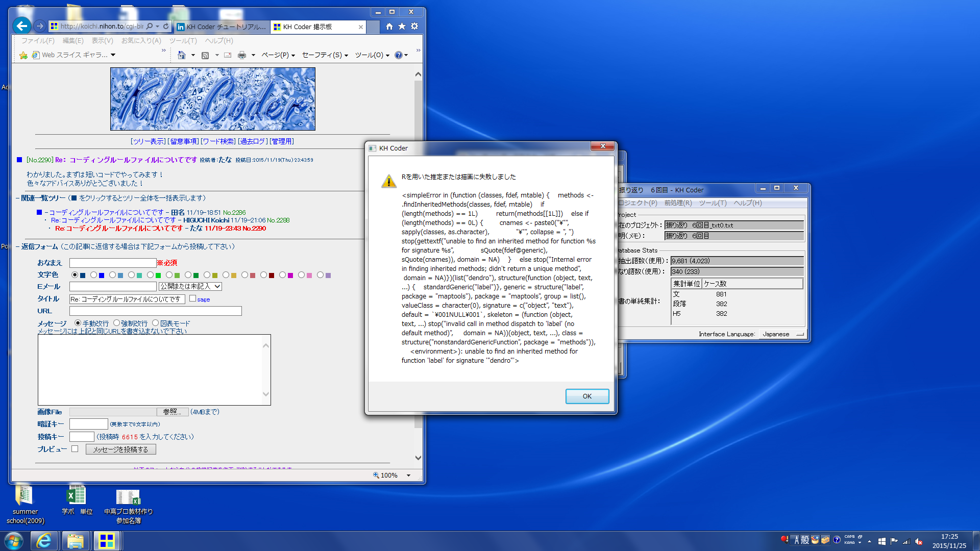Open the browser zoom level 100% dropdown arrow

(408, 475)
